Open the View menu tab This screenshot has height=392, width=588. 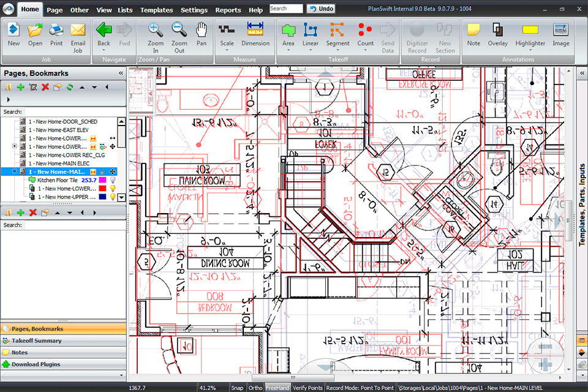104,10
